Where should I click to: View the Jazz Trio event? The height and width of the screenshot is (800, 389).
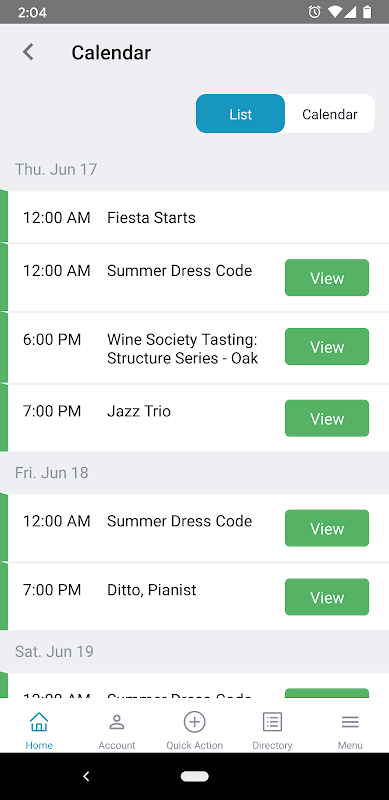327,418
